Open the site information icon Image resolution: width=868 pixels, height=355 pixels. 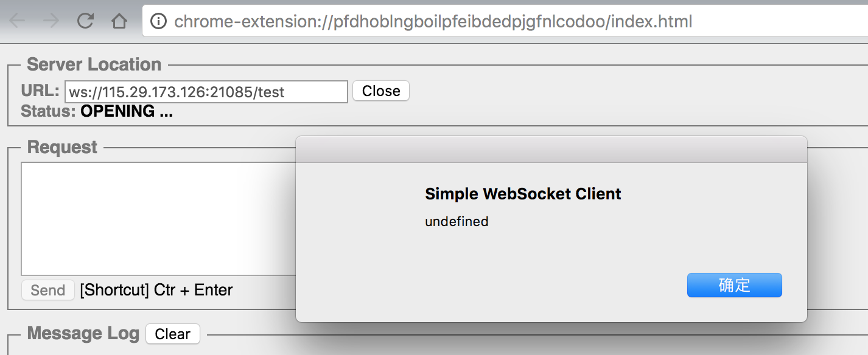158,22
